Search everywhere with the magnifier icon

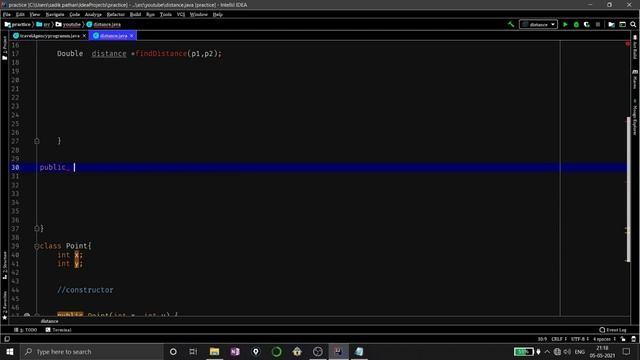tap(633, 24)
